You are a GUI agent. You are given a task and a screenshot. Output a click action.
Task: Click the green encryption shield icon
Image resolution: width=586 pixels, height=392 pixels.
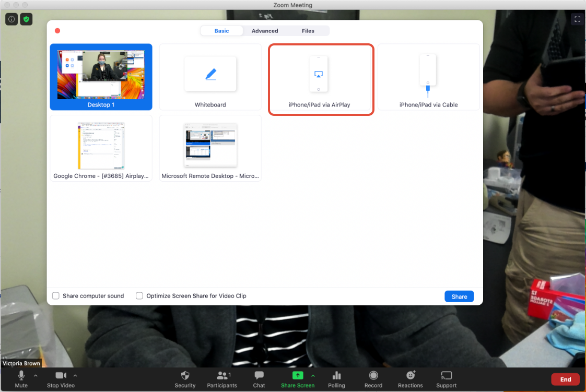[26, 19]
